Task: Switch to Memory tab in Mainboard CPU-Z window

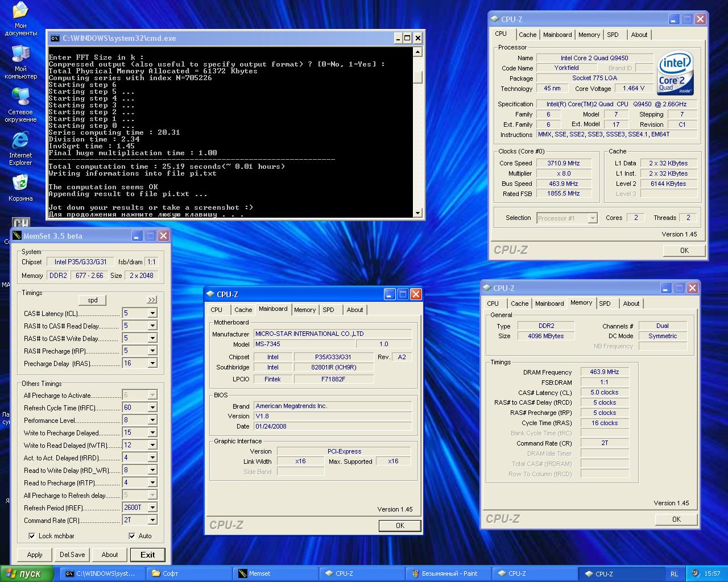Action: (x=305, y=310)
